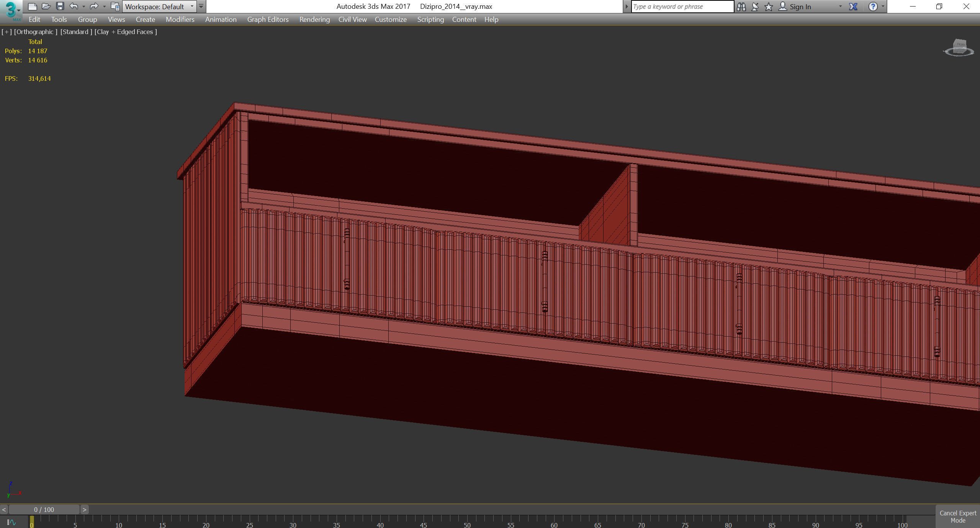Click the Redo arrow icon
The height and width of the screenshot is (528, 980).
tap(94, 6)
